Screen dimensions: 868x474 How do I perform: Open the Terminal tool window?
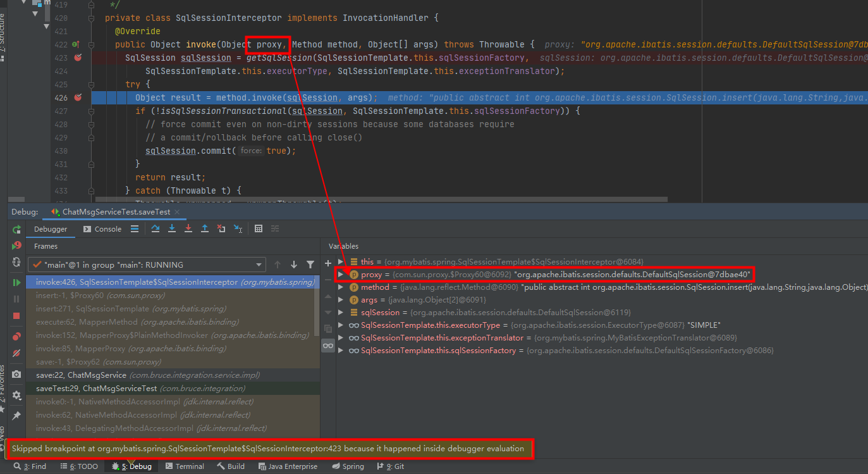(x=185, y=466)
